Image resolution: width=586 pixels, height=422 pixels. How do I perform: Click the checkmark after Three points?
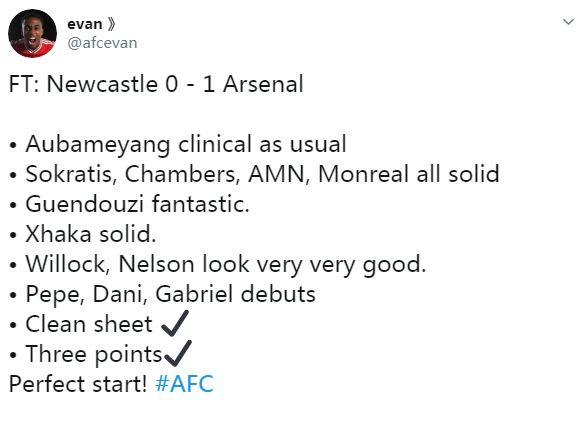[178, 353]
